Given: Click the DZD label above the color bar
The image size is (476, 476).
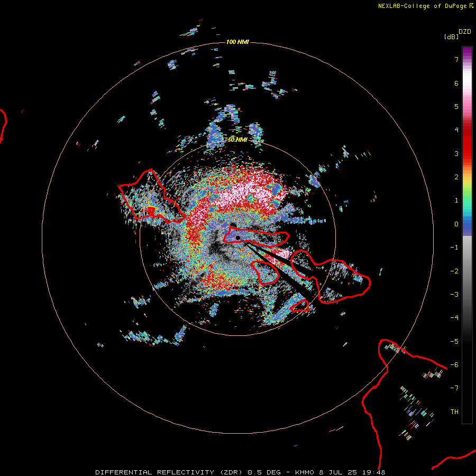Looking at the screenshot, I should [x=465, y=32].
